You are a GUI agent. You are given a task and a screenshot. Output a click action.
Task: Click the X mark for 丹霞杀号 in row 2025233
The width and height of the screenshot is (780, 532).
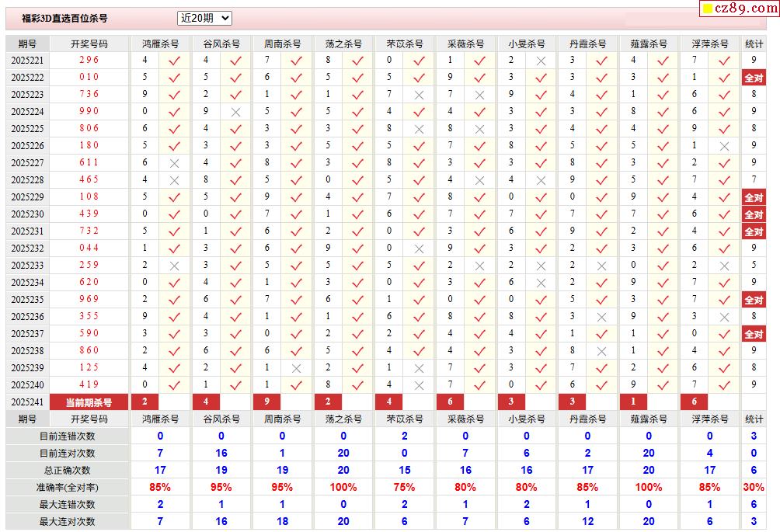(601, 266)
